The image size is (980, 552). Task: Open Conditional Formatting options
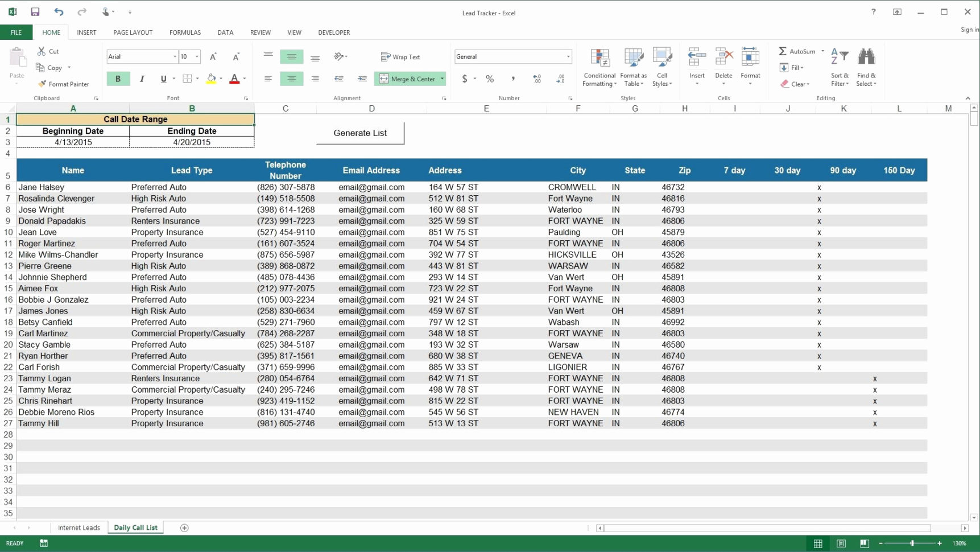tap(599, 67)
